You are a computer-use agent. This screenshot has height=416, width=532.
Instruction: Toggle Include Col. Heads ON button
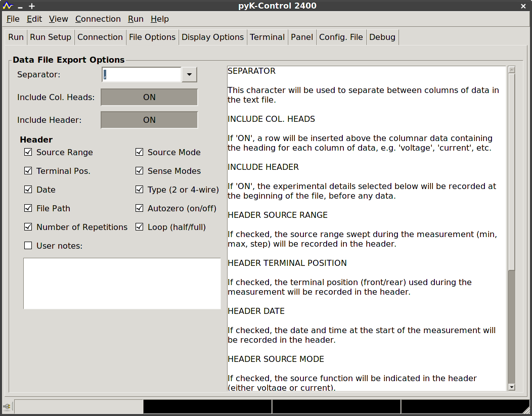[x=149, y=98]
